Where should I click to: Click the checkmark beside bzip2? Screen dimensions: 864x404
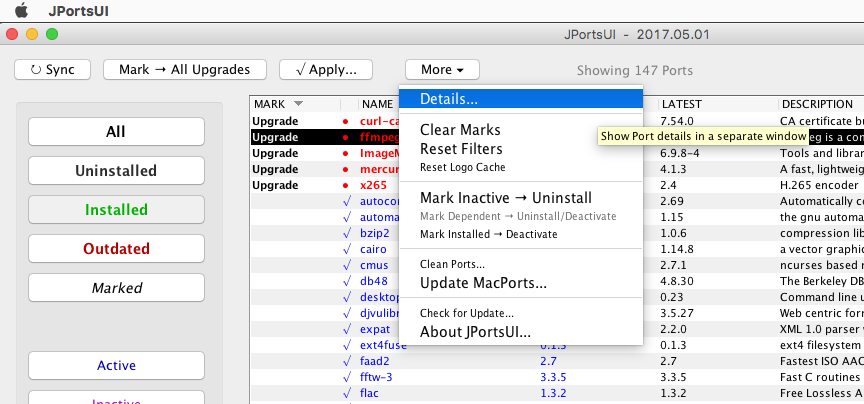347,233
